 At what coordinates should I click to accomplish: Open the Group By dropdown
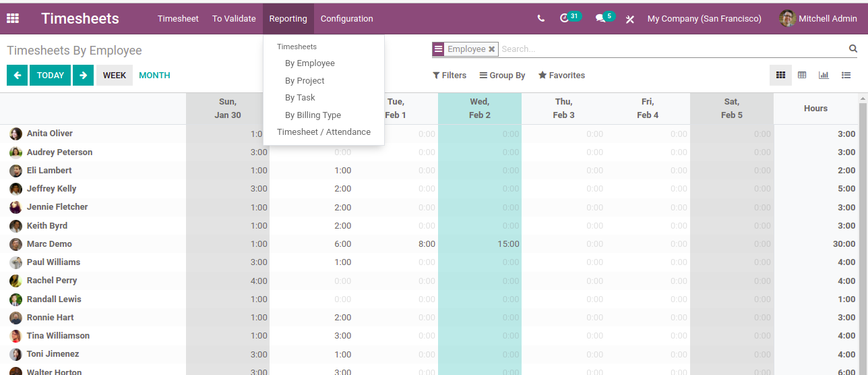[x=502, y=76]
